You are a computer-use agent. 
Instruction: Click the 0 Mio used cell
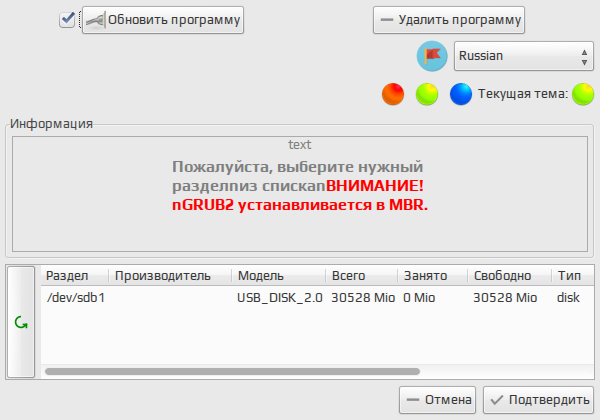(x=419, y=298)
